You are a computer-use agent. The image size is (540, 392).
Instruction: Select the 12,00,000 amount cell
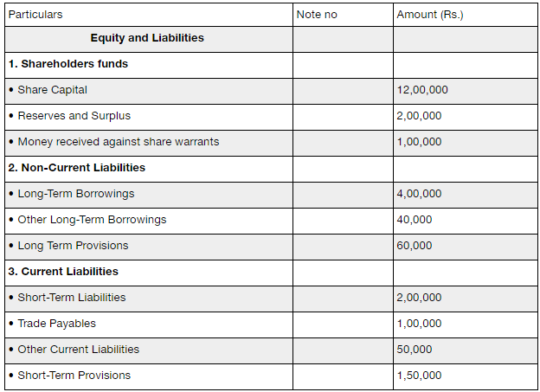(x=422, y=90)
